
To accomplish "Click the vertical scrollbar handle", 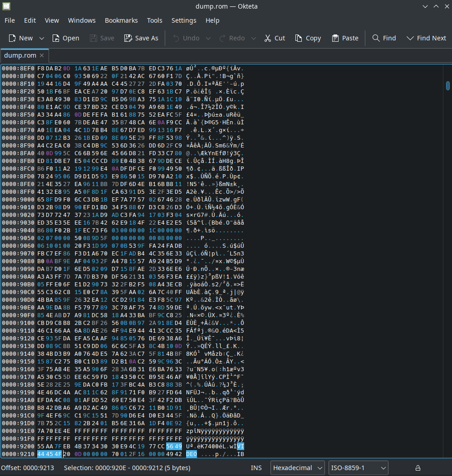I will point(447,85).
